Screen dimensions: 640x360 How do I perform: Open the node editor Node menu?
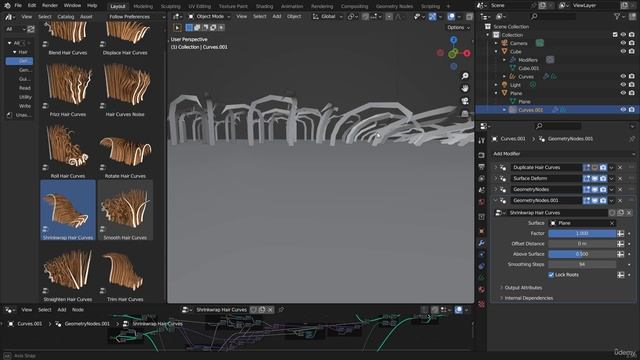[78, 310]
